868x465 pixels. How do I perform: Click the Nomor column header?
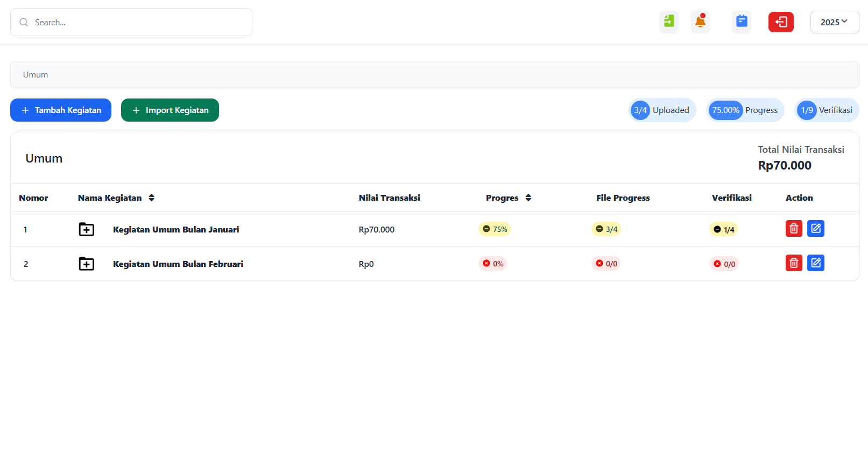33,198
